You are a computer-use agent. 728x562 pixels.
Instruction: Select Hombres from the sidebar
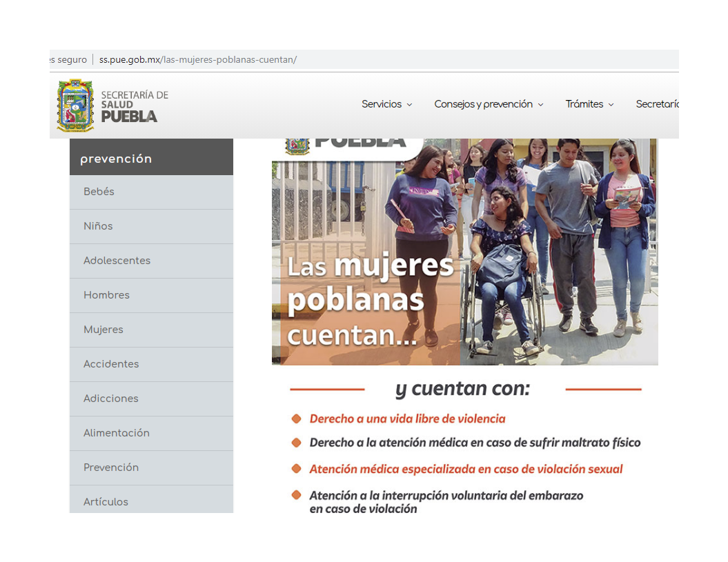[106, 295]
